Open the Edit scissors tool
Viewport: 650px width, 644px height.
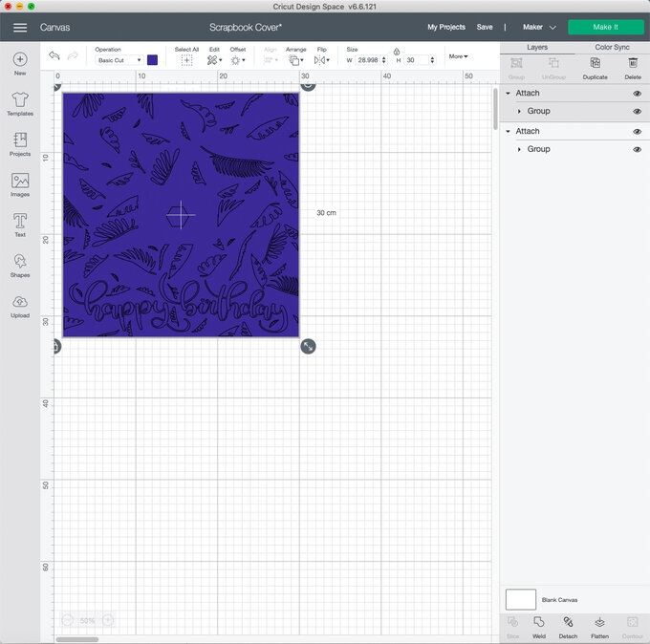pos(214,60)
